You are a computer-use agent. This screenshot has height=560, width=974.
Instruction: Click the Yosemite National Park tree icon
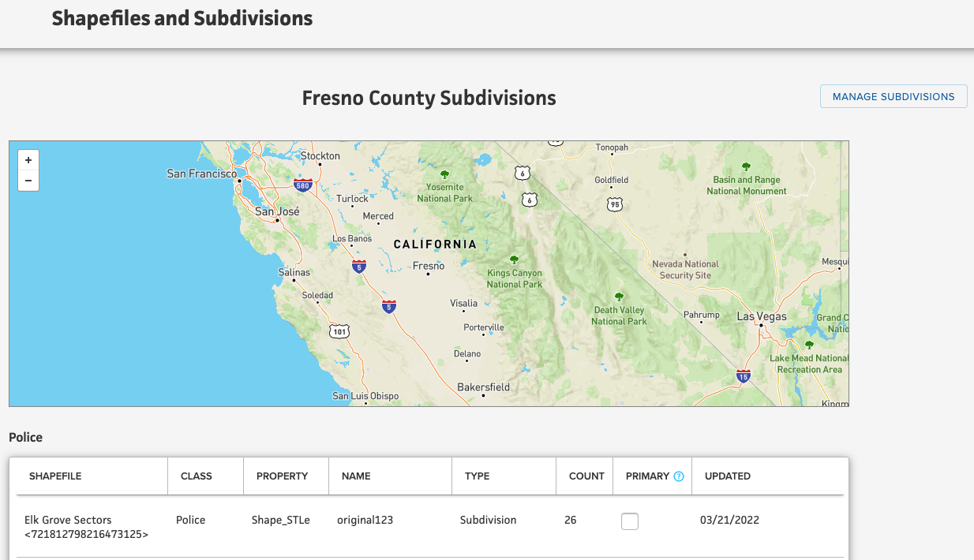click(x=444, y=174)
